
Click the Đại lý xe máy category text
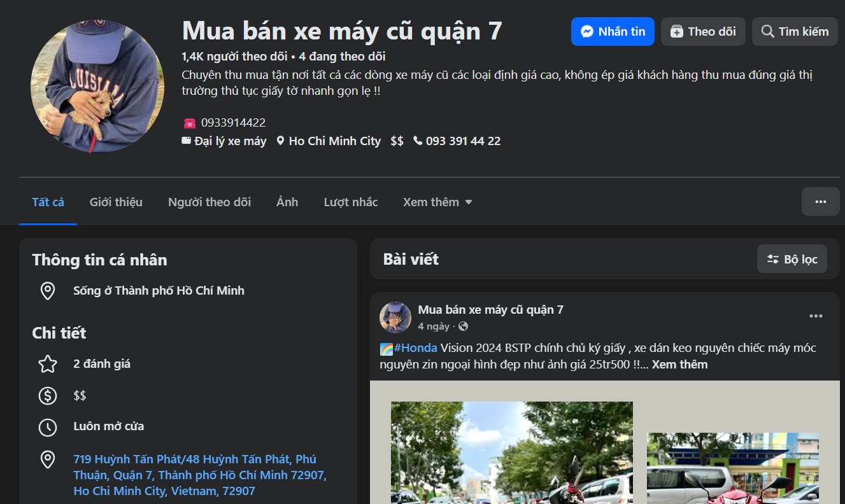(x=231, y=141)
